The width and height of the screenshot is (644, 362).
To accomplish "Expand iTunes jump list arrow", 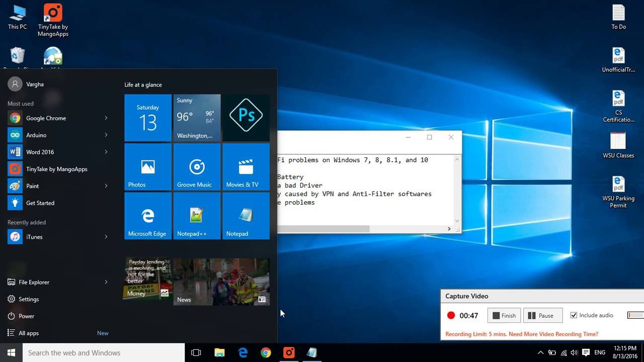I will click(x=106, y=237).
